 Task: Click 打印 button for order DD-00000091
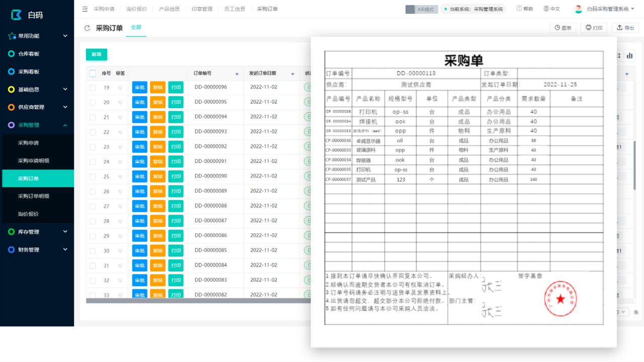176,162
